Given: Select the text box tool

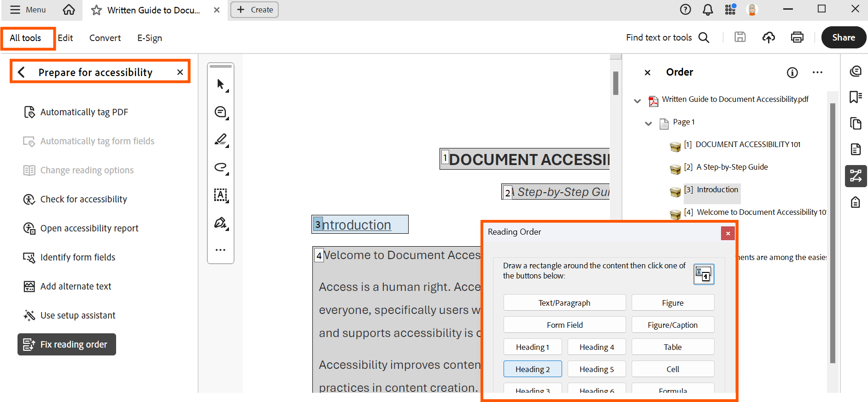Looking at the screenshot, I should click(221, 195).
